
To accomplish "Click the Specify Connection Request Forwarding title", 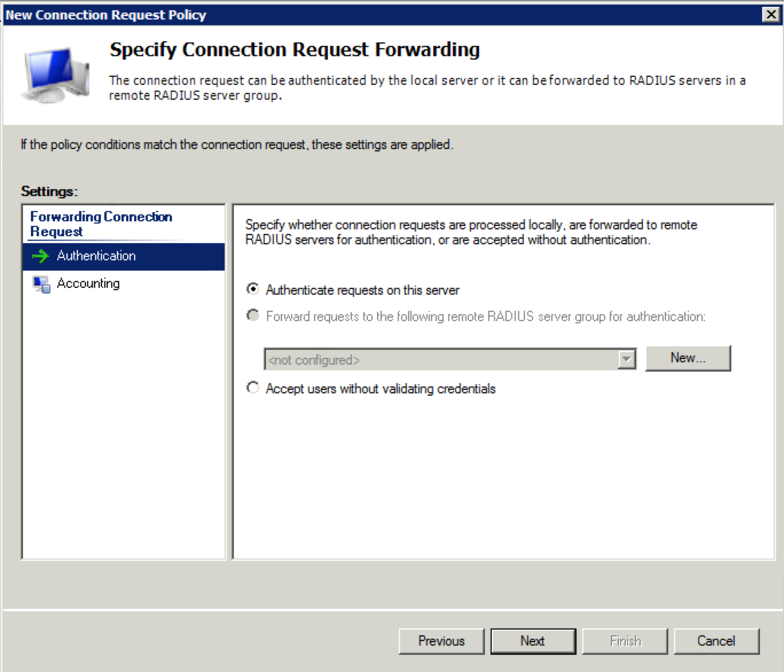I will click(x=295, y=50).
